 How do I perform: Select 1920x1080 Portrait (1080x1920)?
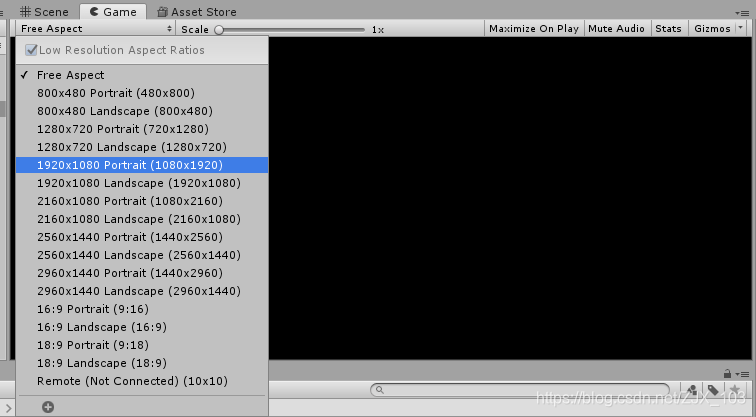(x=142, y=165)
